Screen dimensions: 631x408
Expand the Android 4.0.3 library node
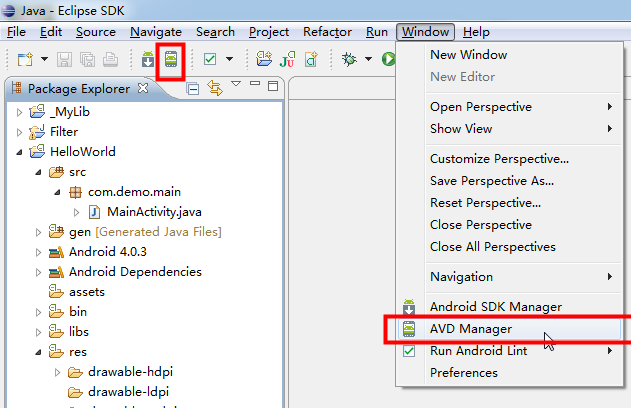coord(38,252)
